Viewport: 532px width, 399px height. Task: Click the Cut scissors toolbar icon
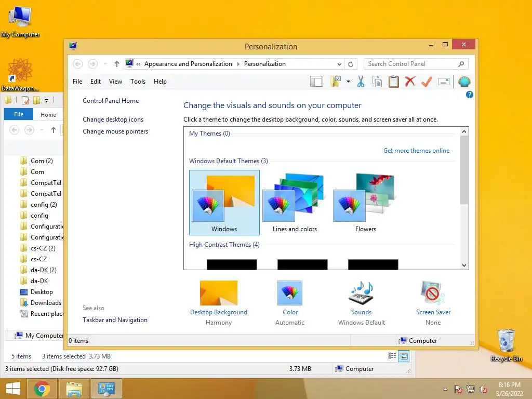(361, 82)
